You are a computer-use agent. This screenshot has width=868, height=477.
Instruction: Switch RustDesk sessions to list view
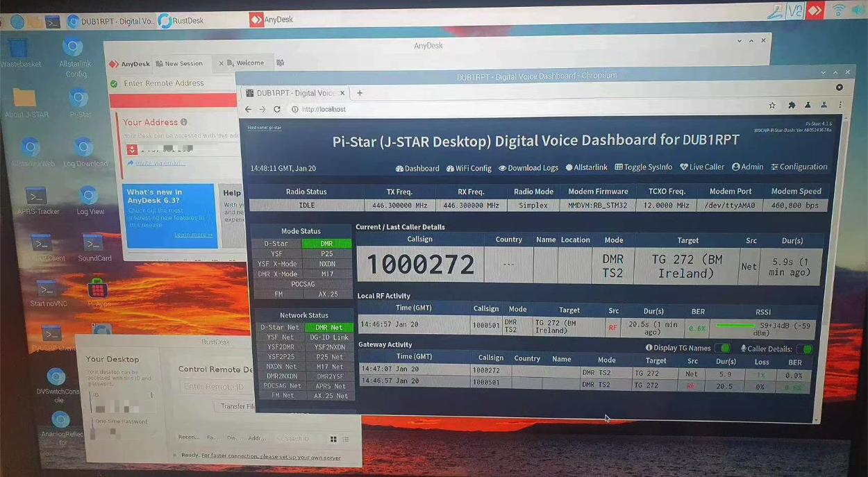pos(346,439)
